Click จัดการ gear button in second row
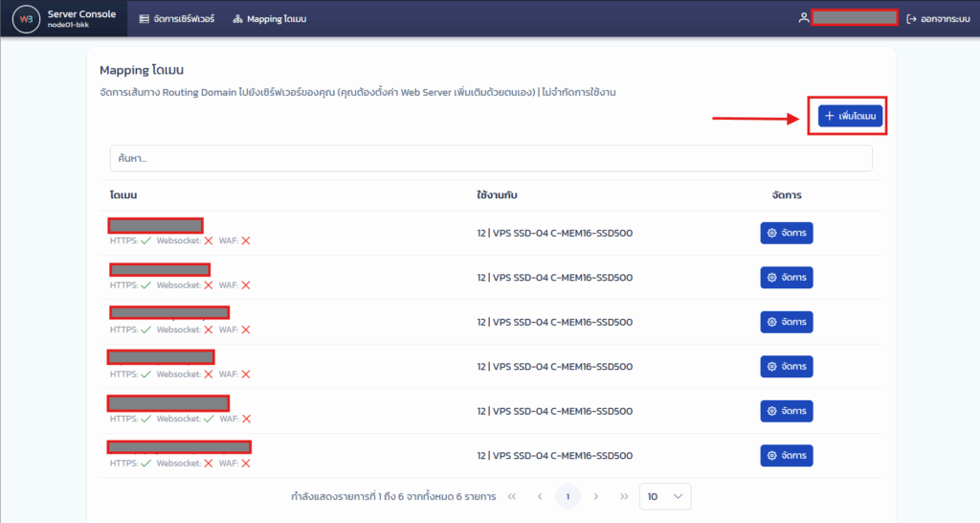 (x=787, y=278)
